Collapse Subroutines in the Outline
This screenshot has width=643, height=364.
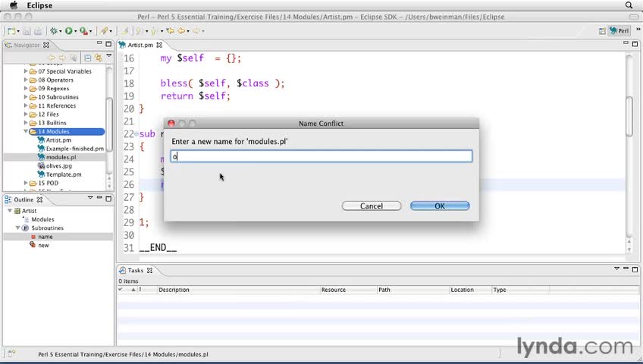tap(17, 227)
